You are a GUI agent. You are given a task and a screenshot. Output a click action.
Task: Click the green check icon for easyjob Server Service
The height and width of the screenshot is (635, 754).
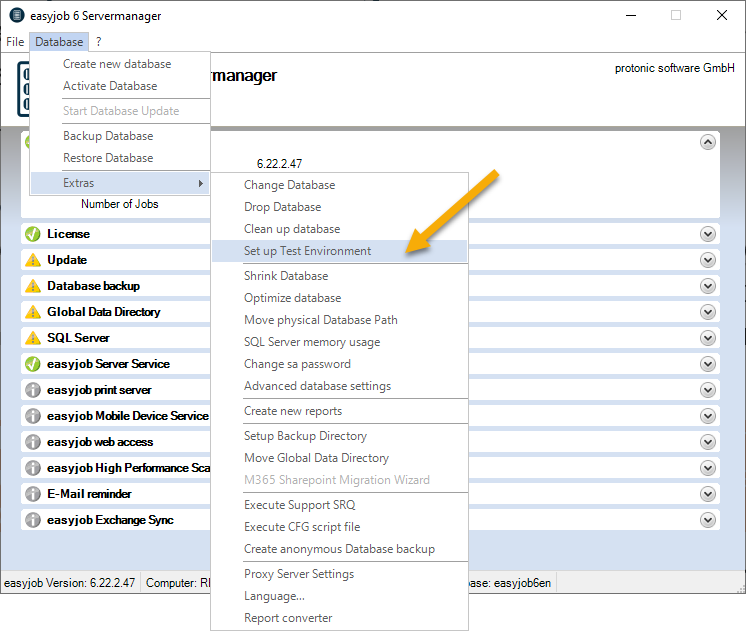pyautogui.click(x=33, y=364)
